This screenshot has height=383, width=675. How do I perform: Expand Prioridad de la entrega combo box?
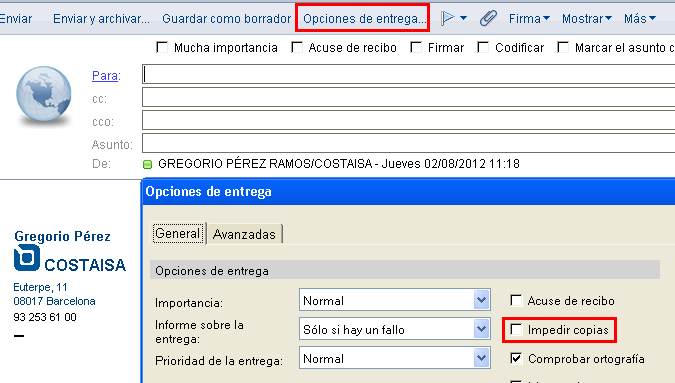[482, 358]
